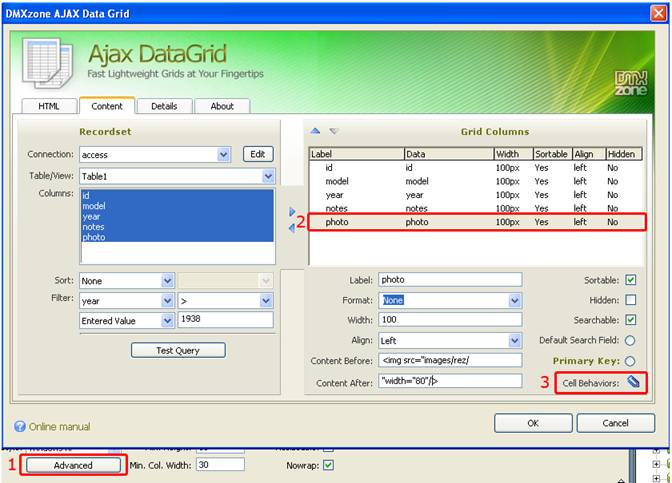Select the notes row in Grid Columns
This screenshot has width=672, height=483.
(x=476, y=208)
